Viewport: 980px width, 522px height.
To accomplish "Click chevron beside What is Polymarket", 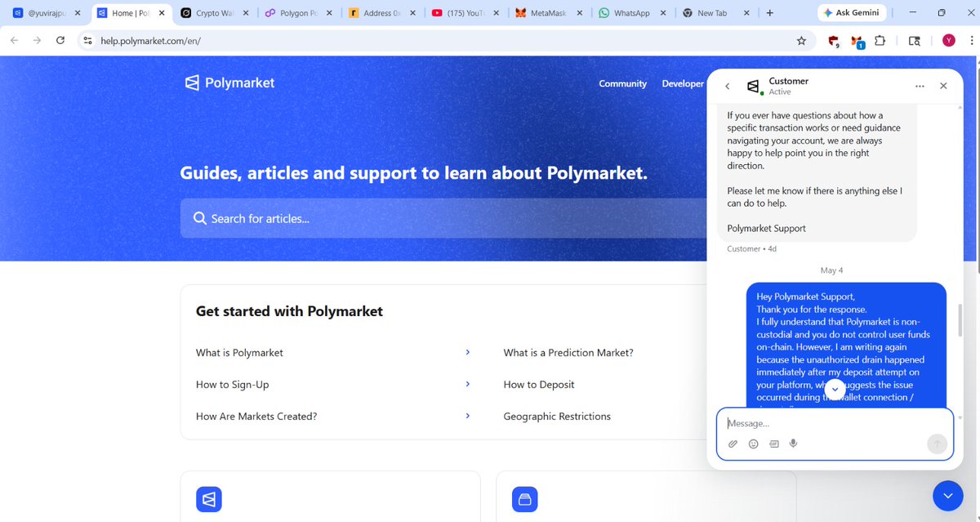I will [468, 352].
